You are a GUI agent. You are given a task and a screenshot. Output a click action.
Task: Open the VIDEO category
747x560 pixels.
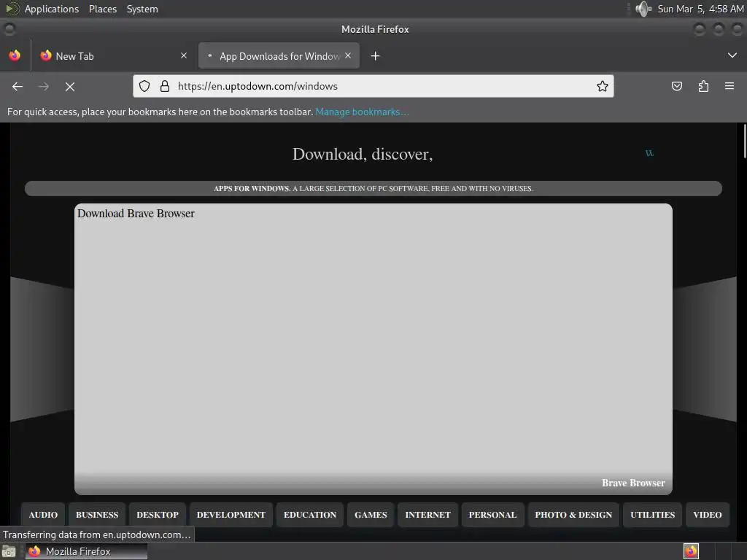(708, 515)
